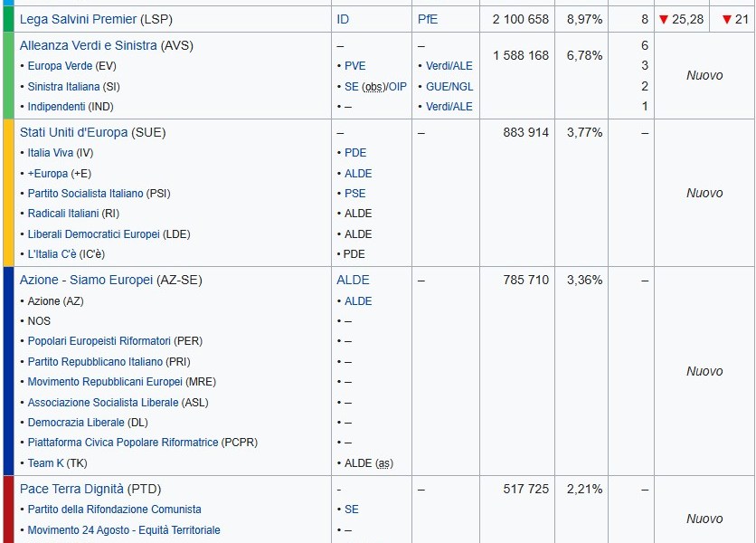Click the red down arrow beside 25,28
Viewport: 756px width, 543px height.
pyautogui.click(x=663, y=19)
